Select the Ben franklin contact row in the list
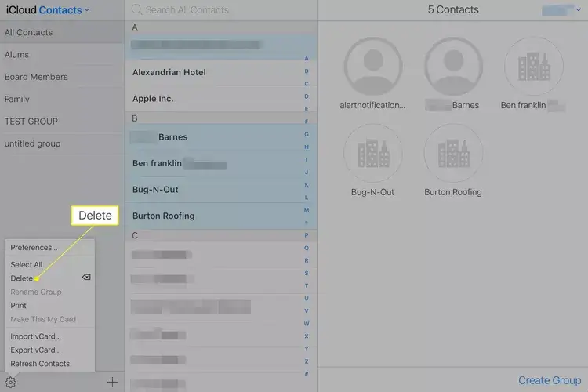Screen dimensions: 588x392 (221, 164)
